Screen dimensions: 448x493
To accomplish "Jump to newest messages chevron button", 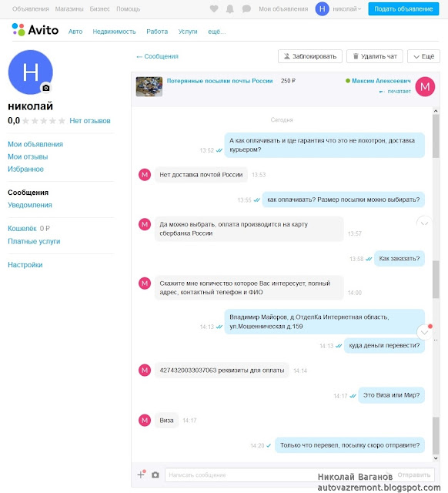I will [424, 332].
